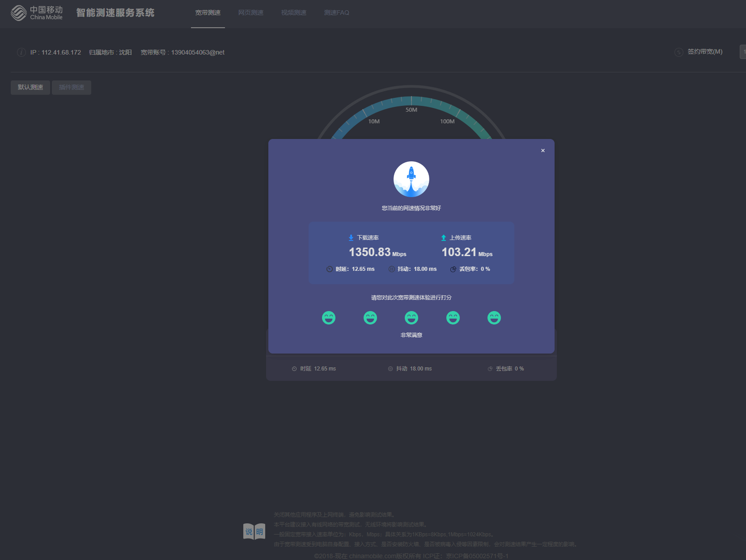Rate with the fifth smiley face
Screen dimensions: 746x560
(x=494, y=318)
